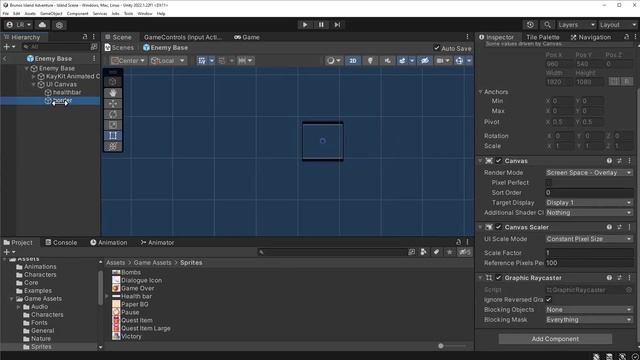The height and width of the screenshot is (360, 640).
Task: Click the Add Component button
Action: tap(555, 339)
